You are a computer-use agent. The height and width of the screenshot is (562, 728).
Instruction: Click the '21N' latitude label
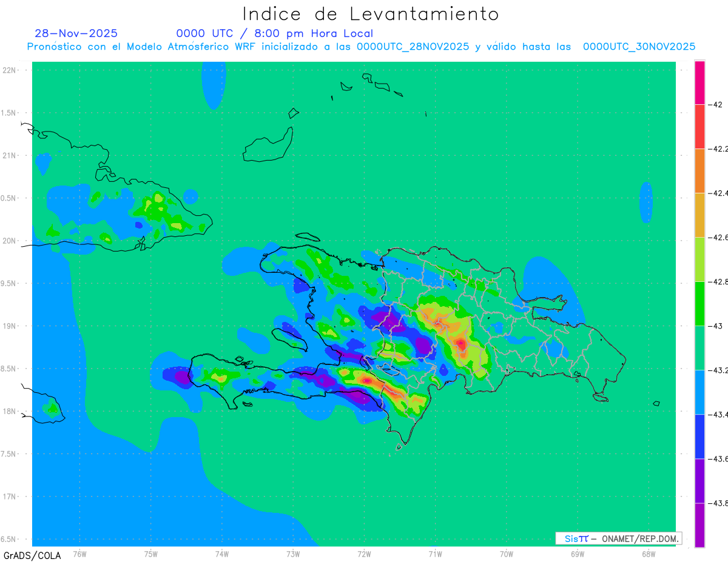(10, 156)
